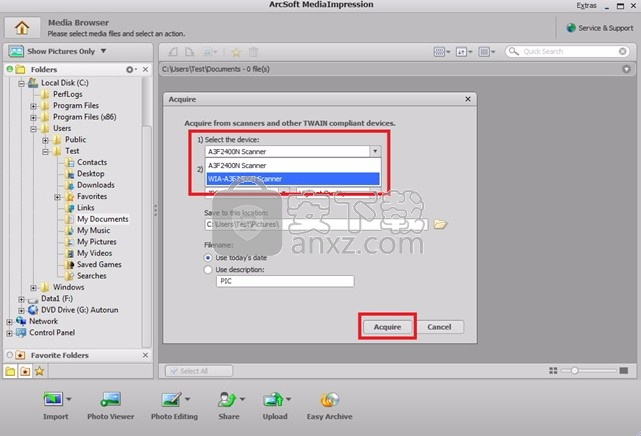Open the view mode dropdown
641x436 pixels.
[442, 51]
